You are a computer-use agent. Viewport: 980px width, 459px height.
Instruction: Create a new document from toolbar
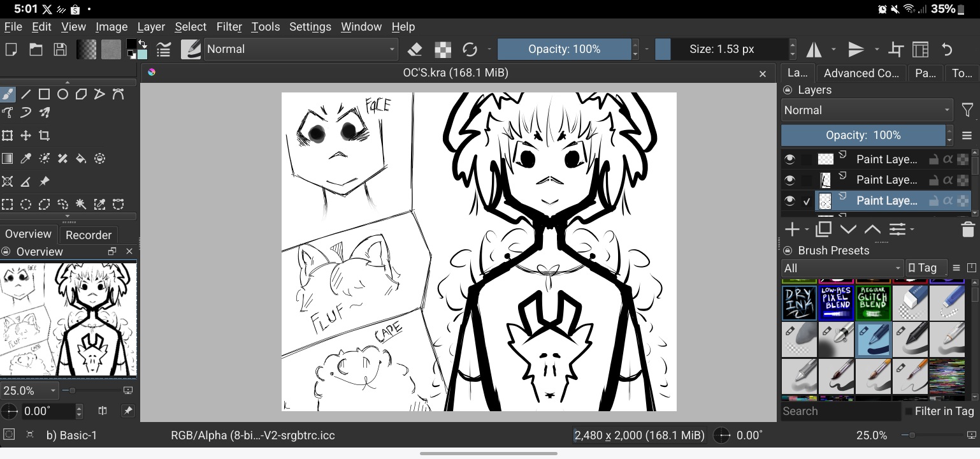(10, 50)
